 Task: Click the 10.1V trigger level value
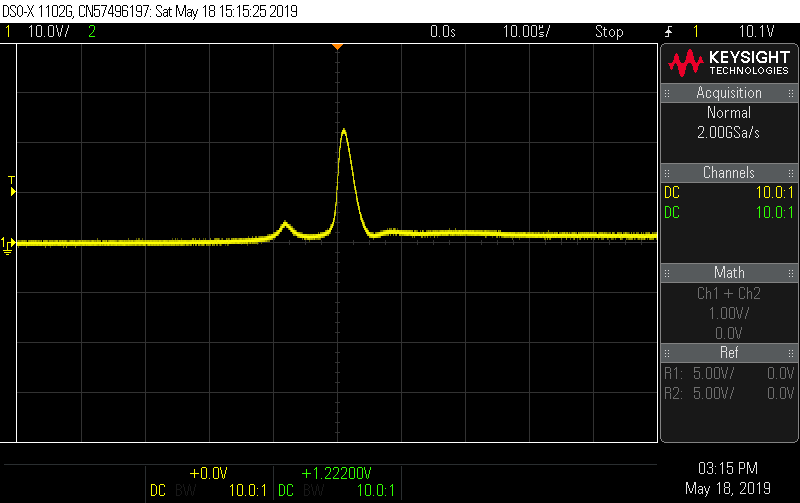[757, 32]
